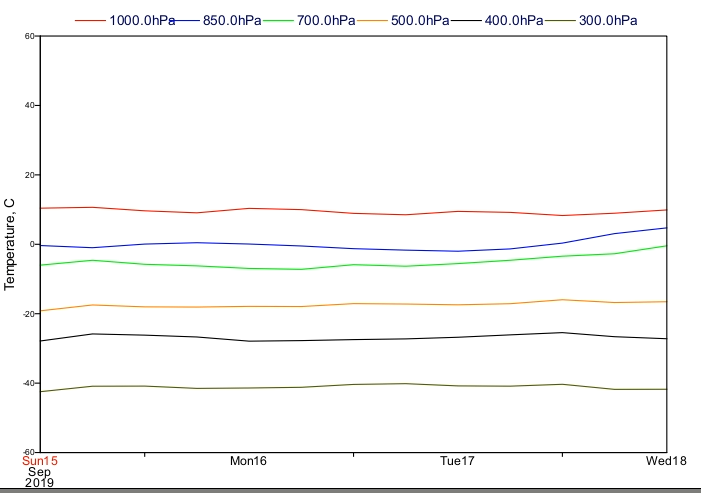Click the olive 300.0hPa legend line swatch
Image resolution: width=701 pixels, height=493 pixels.
point(560,21)
